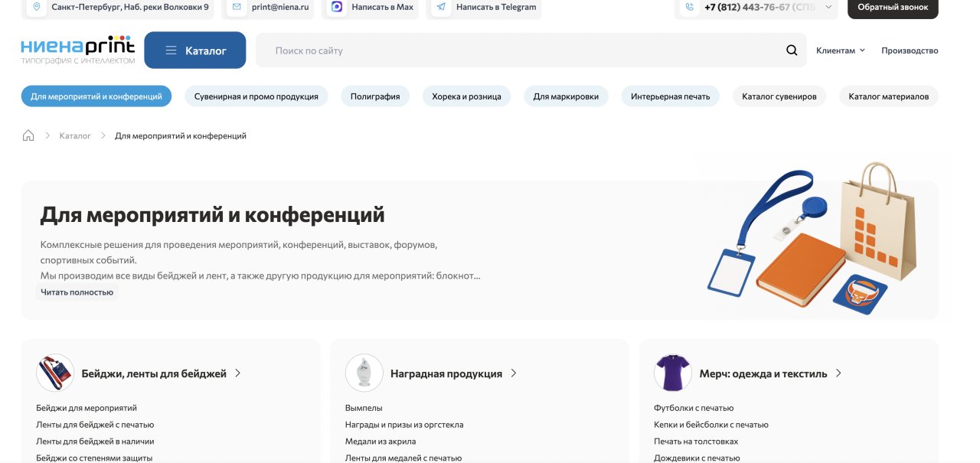Open Кепки и бейсболки с печатью link
This screenshot has height=463, width=980.
711,425
